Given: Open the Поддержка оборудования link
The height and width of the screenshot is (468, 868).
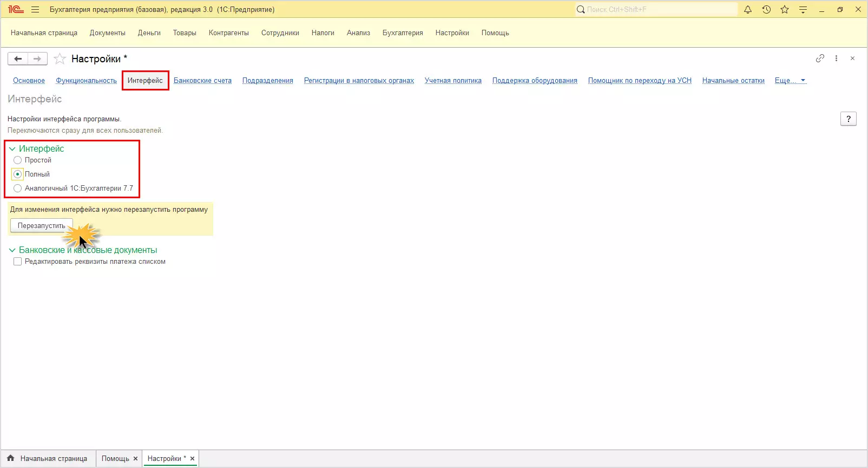Looking at the screenshot, I should click(535, 81).
